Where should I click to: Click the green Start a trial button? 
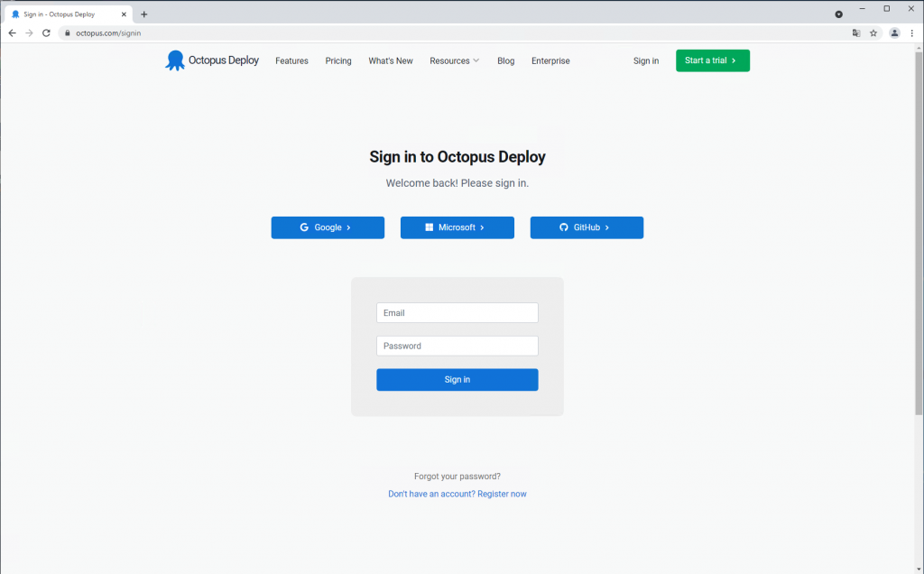click(x=713, y=60)
